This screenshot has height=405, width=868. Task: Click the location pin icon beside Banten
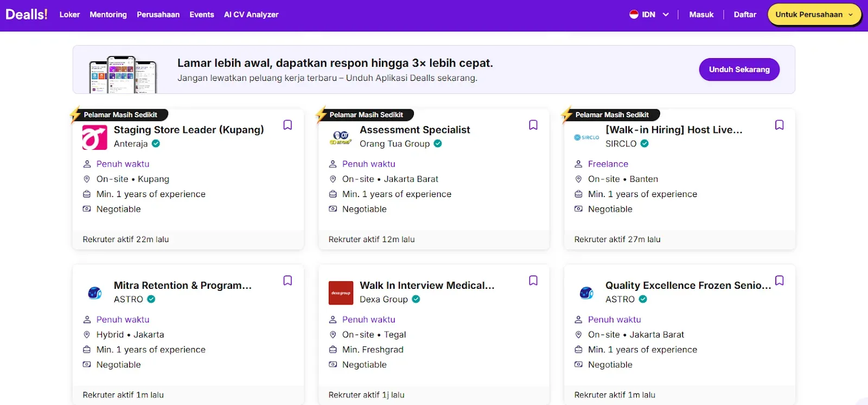coord(578,179)
